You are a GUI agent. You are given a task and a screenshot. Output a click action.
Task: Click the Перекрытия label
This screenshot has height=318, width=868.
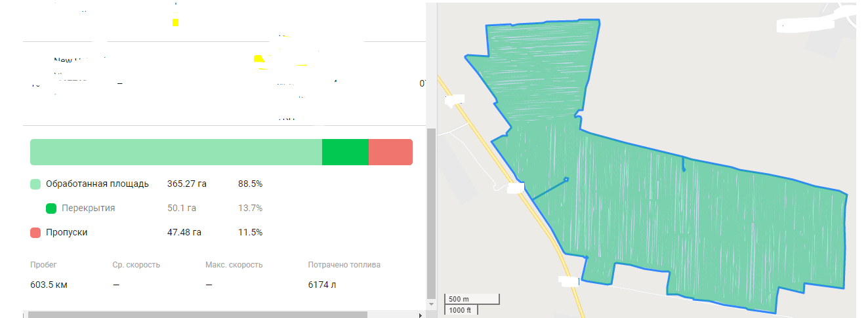tap(88, 209)
